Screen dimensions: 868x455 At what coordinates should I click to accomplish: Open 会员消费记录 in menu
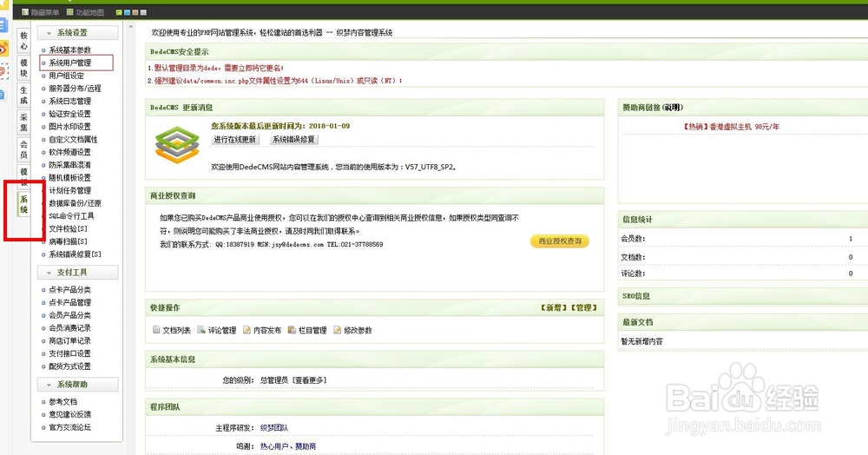tap(69, 327)
